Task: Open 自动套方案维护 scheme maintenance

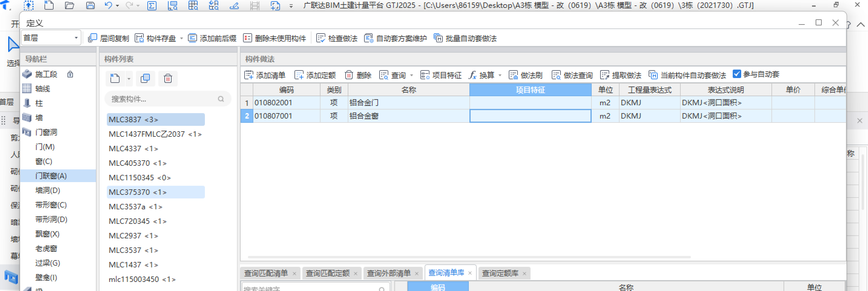Action: (396, 38)
